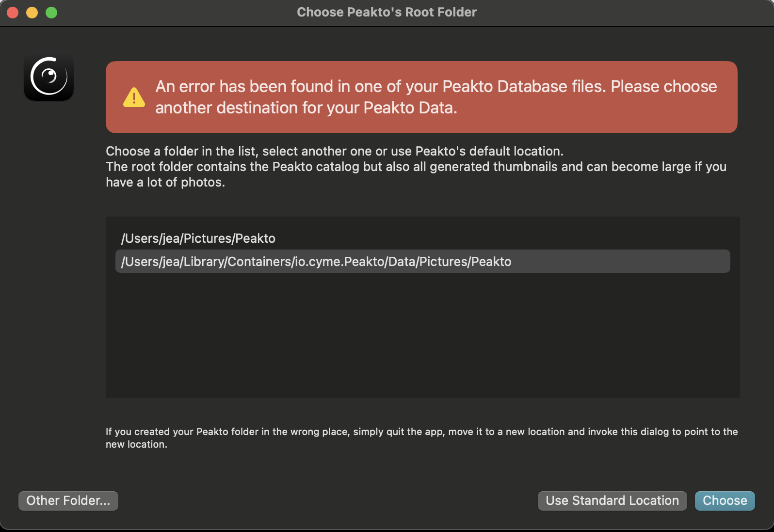Click the "If you created your Peakto folder" note
Image resolution: width=774 pixels, height=532 pixels.
click(x=421, y=432)
